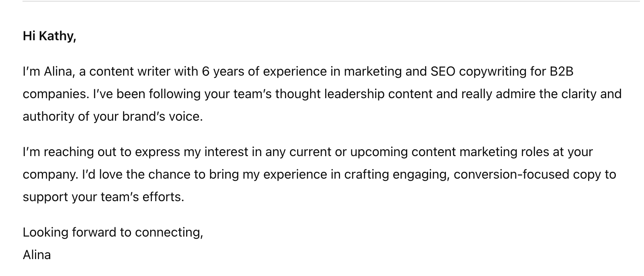Click the bold greeting "Hi Kathy,"
The width and height of the screenshot is (644, 276).
(x=49, y=36)
